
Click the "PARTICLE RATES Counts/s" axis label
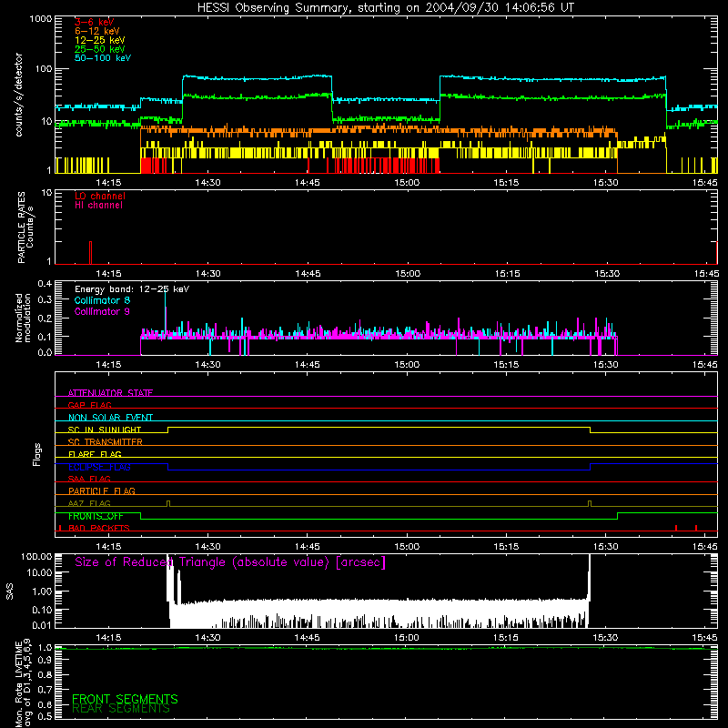25,227
